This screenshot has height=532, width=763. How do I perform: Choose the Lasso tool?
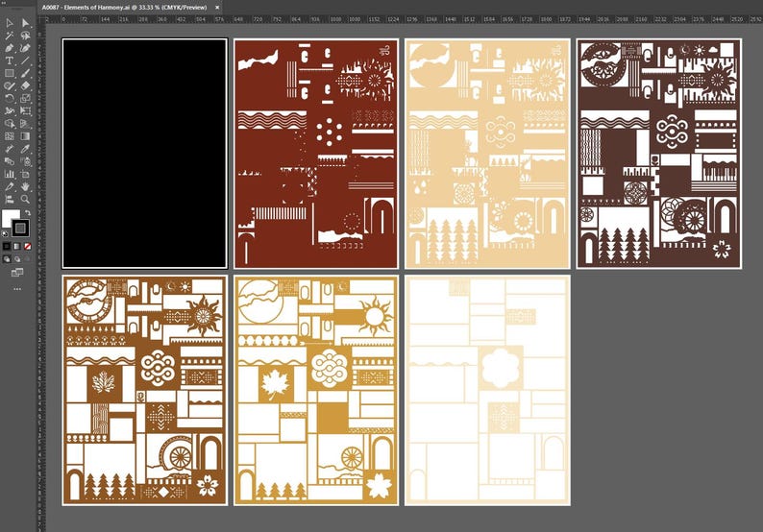(25, 36)
